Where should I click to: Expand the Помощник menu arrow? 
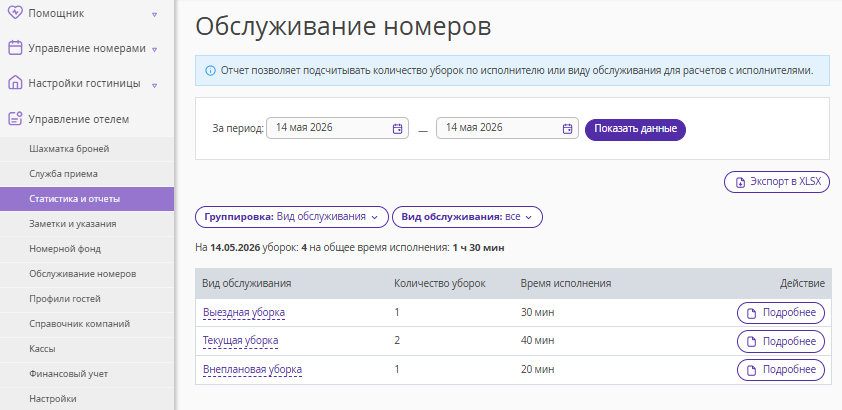coord(155,14)
